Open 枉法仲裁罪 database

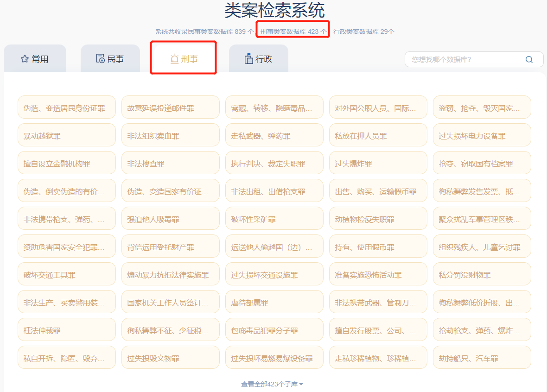66,330
